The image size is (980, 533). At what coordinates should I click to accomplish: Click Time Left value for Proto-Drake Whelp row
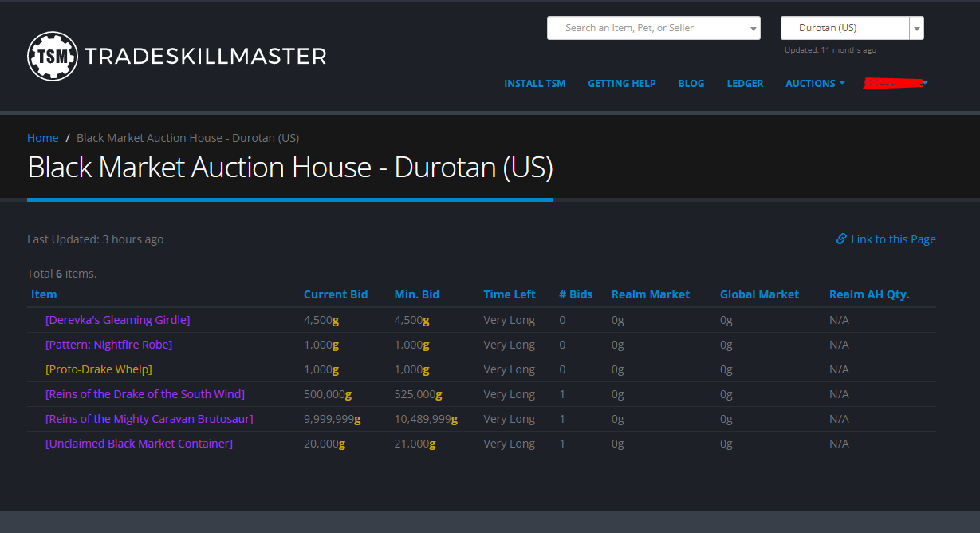tap(510, 369)
